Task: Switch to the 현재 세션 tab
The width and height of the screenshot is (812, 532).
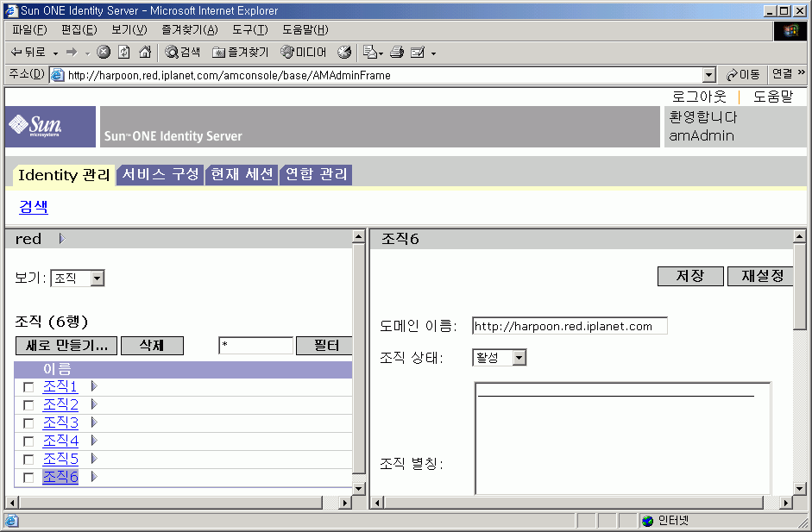Action: [x=242, y=174]
